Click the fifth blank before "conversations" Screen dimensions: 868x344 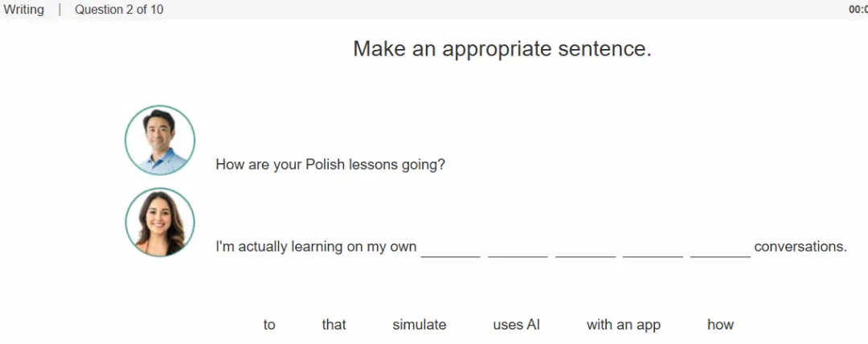(x=720, y=248)
